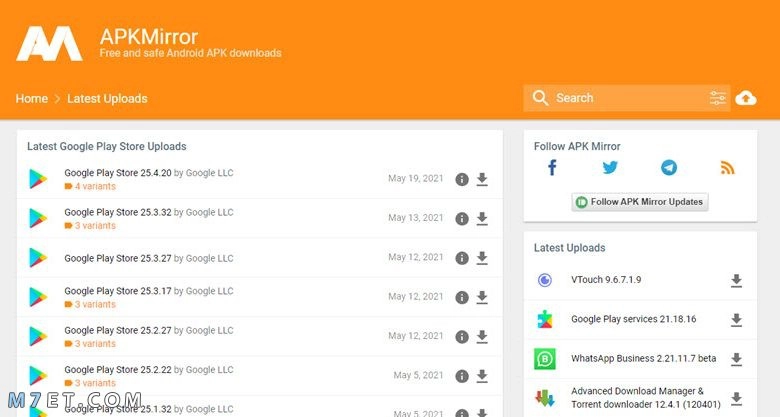
Task: Open Google Play Store 25.4.20 title link
Action: [118, 173]
